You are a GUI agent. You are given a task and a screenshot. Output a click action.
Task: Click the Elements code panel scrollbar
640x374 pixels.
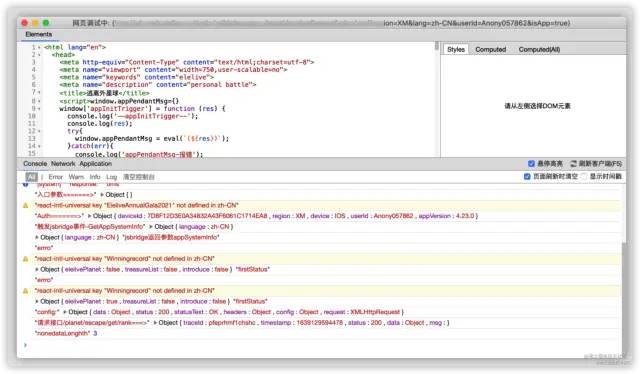[x=436, y=46]
